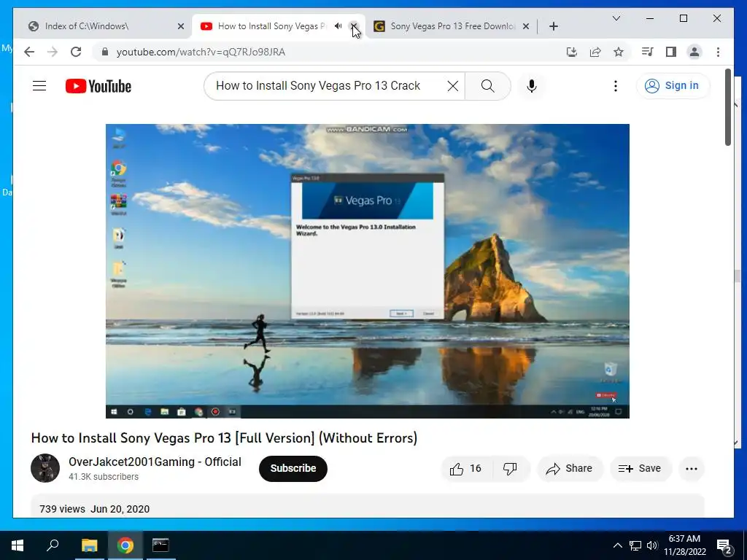Open YouTube hamburger guide menu
The image size is (747, 560).
39,86
